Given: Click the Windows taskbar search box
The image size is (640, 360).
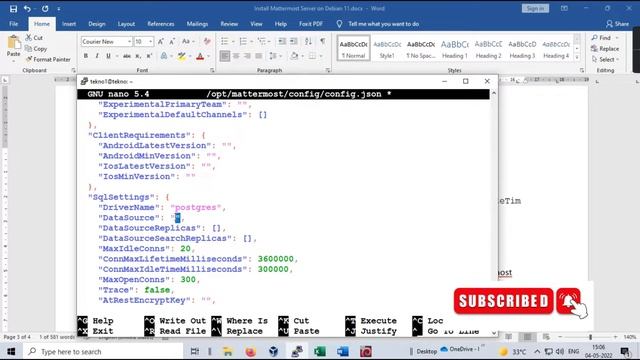Looking at the screenshot, I should click(x=103, y=351).
